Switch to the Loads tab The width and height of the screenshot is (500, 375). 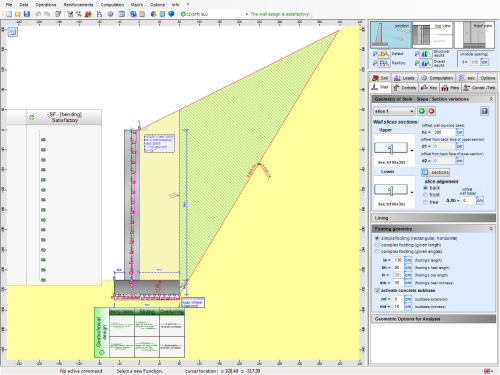(404, 78)
